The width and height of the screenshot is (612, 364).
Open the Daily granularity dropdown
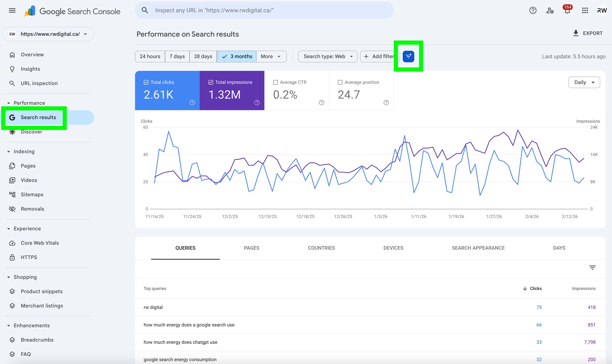(584, 82)
